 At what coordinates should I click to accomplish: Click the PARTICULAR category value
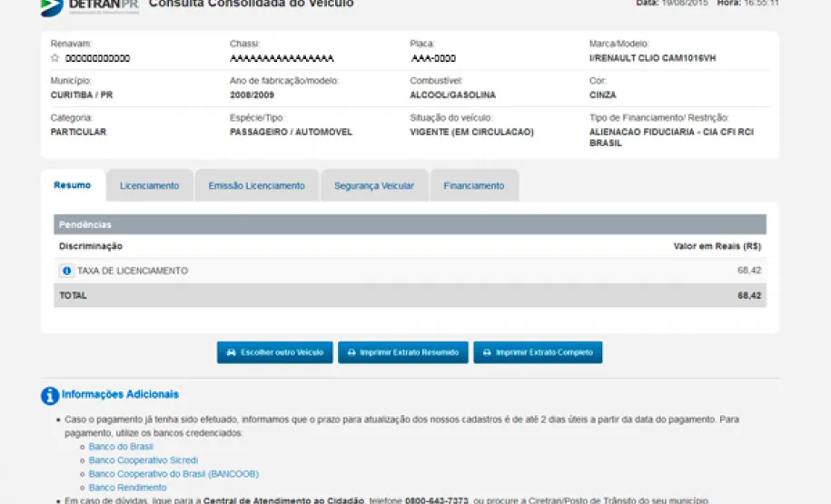tap(78, 132)
